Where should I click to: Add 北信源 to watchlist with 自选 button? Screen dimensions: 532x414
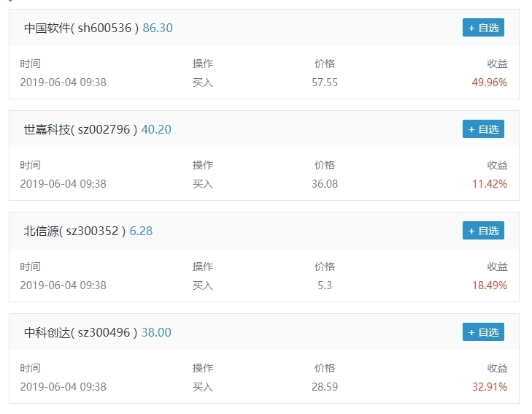pyautogui.click(x=483, y=231)
